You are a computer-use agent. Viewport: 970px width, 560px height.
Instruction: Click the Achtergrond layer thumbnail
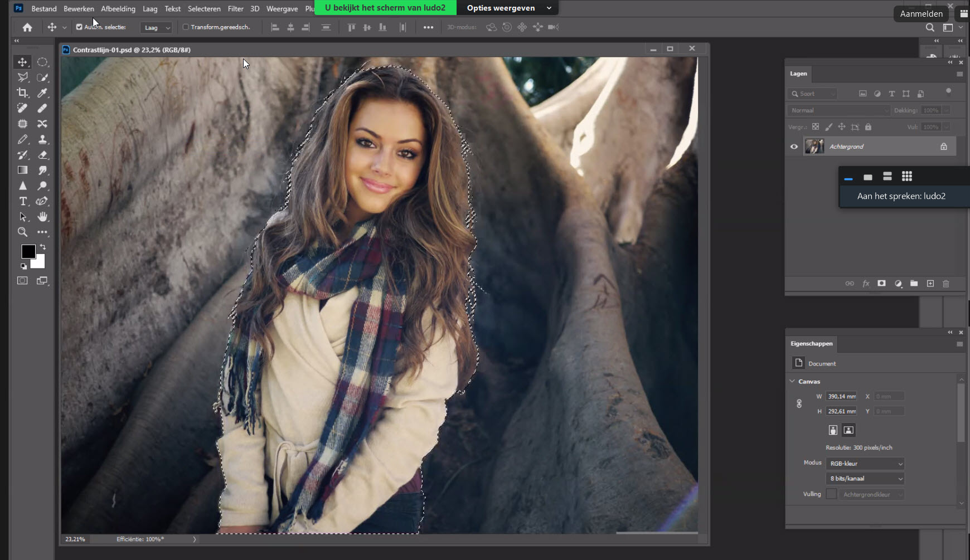point(814,147)
